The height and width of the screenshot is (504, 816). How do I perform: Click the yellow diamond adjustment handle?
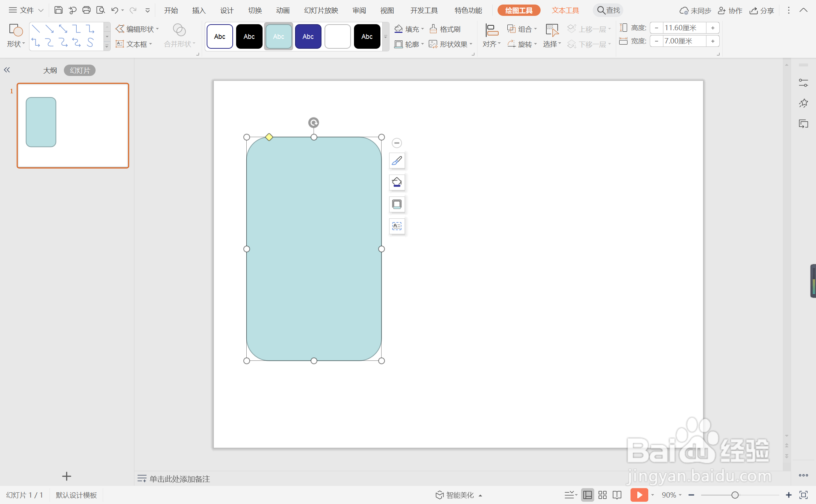[269, 137]
